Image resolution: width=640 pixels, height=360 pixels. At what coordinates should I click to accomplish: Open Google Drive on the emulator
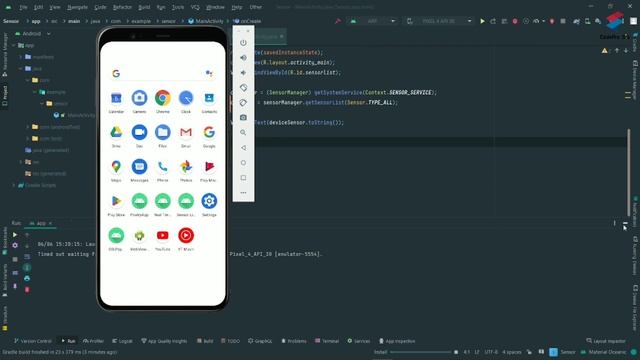pyautogui.click(x=116, y=133)
